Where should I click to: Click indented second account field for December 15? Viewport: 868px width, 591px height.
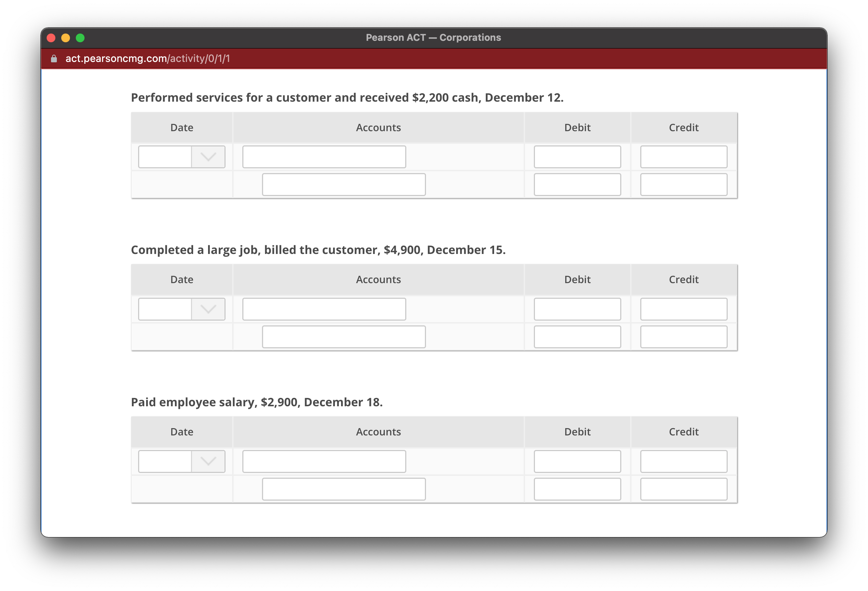344,337
